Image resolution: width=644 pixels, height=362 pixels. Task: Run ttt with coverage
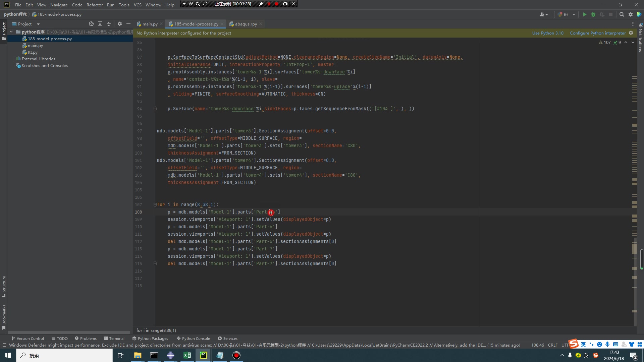click(x=602, y=14)
